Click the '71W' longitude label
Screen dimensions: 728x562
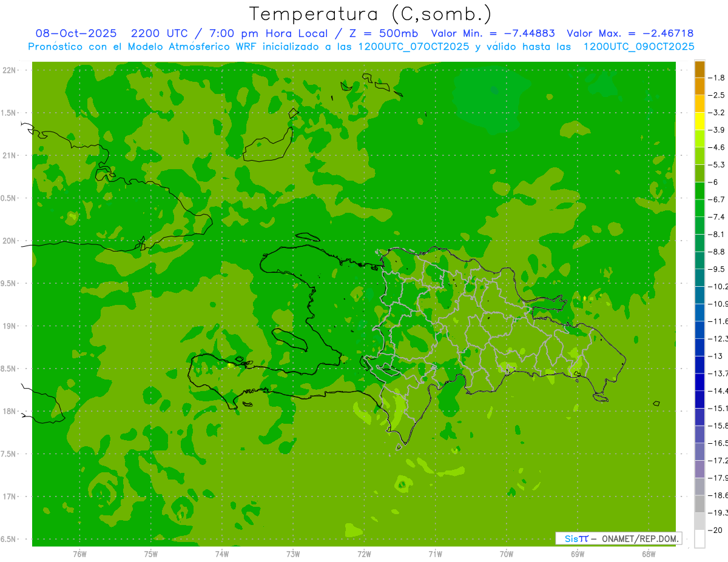(x=435, y=554)
